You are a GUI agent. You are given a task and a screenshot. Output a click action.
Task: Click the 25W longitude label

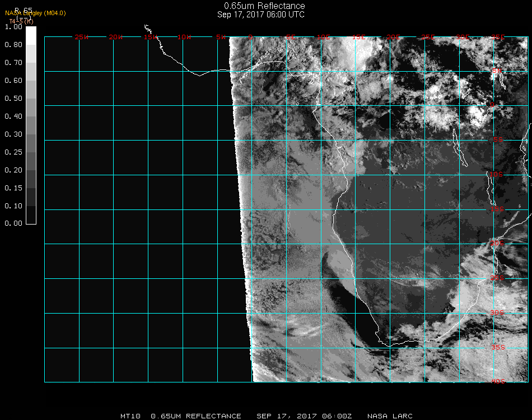[81, 37]
